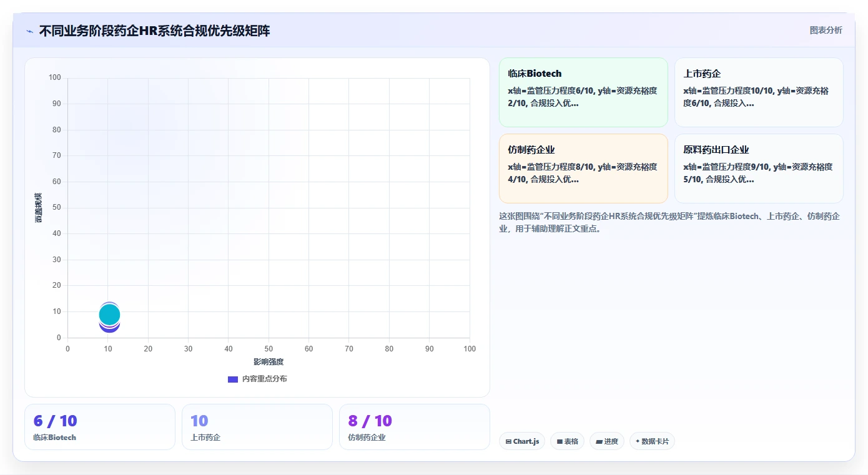The height and width of the screenshot is (475, 868).
Task: Click the 图表分析 label in header
Action: click(826, 30)
